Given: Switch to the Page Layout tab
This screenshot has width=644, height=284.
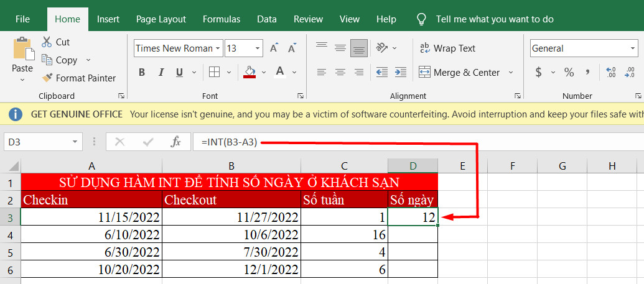Looking at the screenshot, I should coord(161,19).
